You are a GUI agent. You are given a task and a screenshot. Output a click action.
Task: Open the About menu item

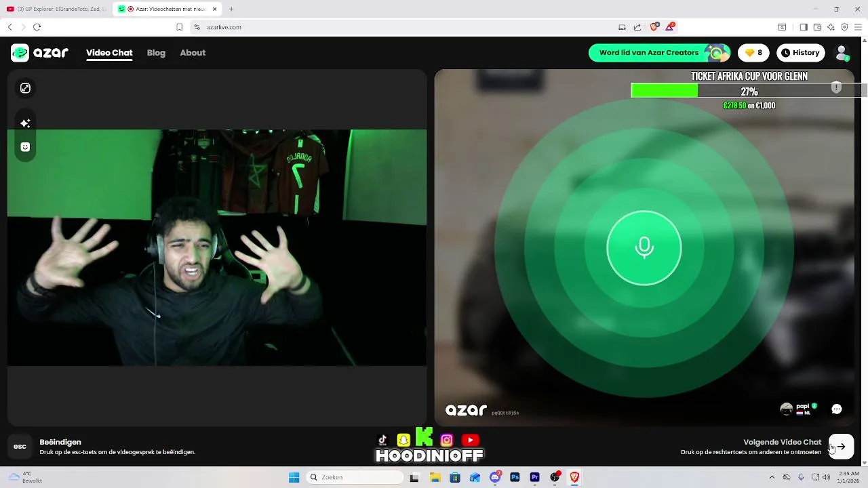[193, 53]
